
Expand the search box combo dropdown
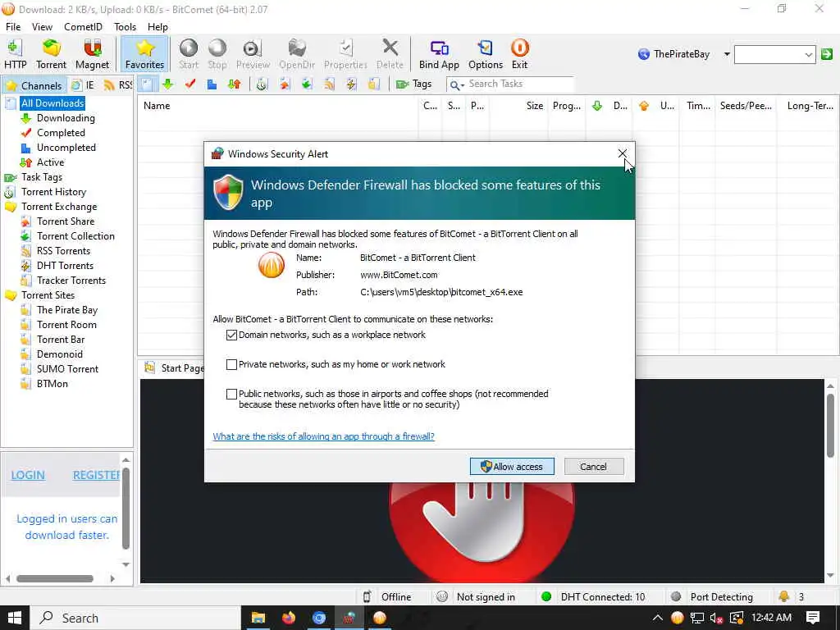point(808,54)
